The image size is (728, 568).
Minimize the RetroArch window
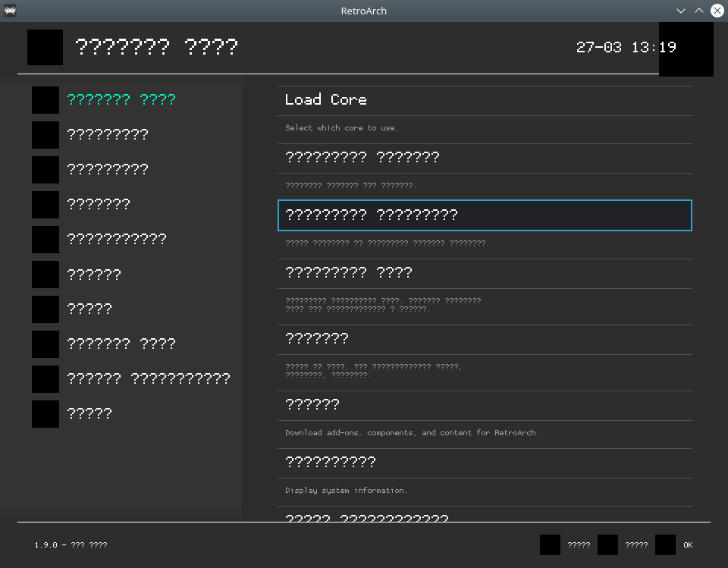pyautogui.click(x=681, y=11)
